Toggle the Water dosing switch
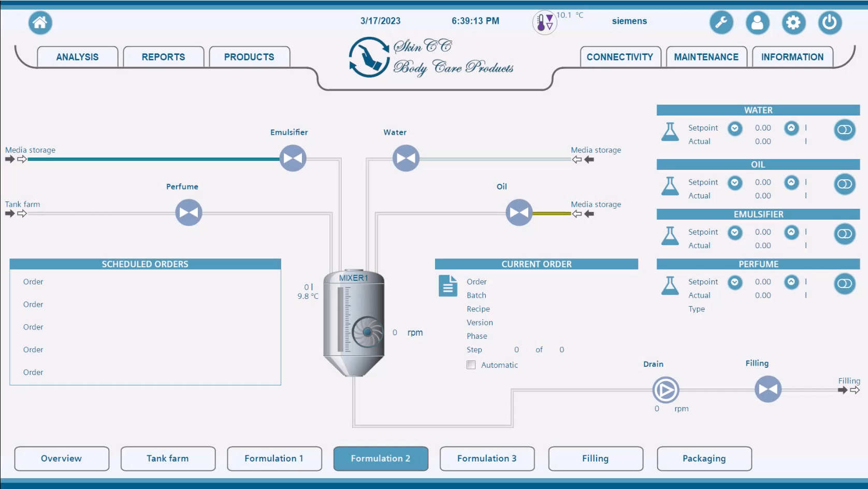The image size is (868, 489). tap(844, 130)
